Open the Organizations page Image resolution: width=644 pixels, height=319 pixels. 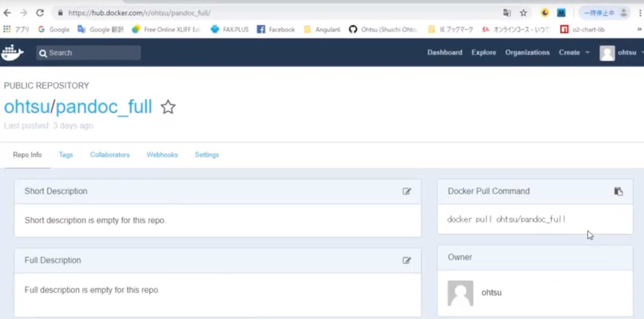click(x=527, y=53)
